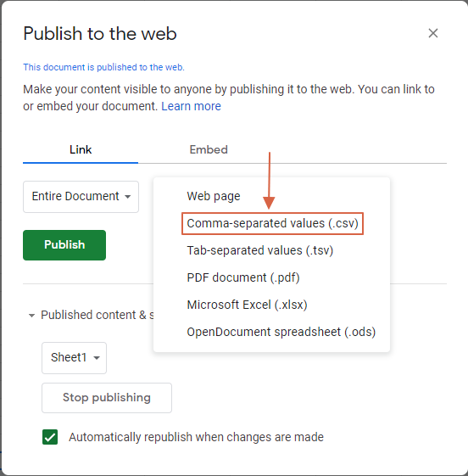Close the Publish to the web dialog
The width and height of the screenshot is (468, 476).
click(x=433, y=33)
